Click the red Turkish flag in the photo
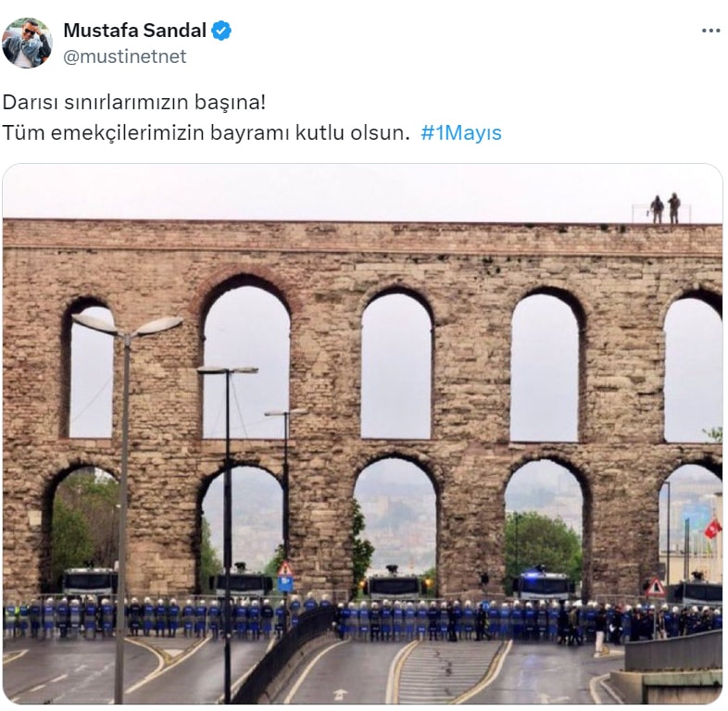This screenshot has width=728, height=711. (x=713, y=529)
